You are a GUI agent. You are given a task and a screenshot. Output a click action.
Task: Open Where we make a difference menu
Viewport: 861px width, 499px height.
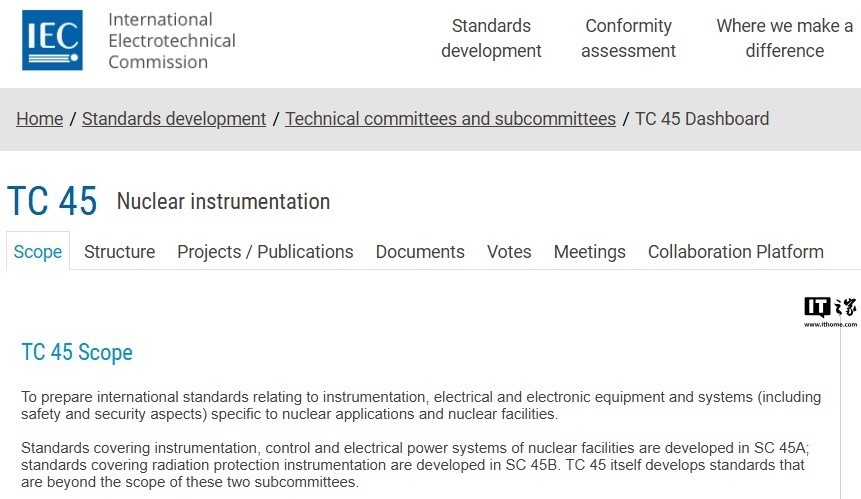click(x=784, y=38)
